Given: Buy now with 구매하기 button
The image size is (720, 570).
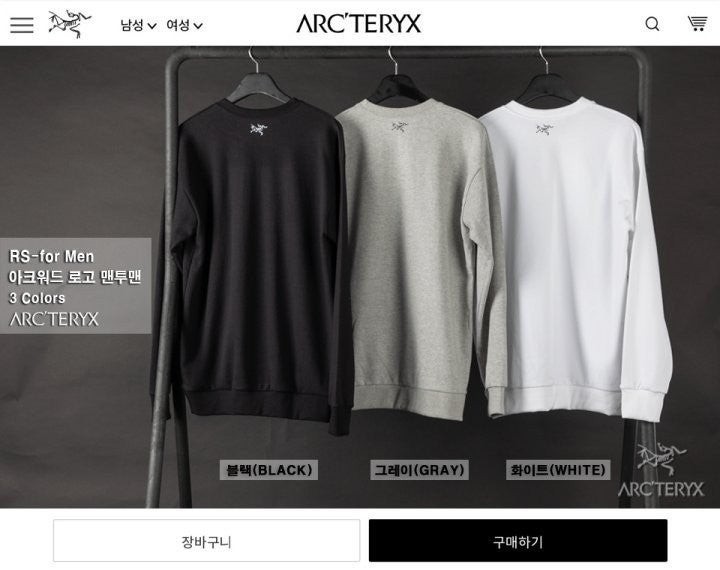Looking at the screenshot, I should pos(518,541).
